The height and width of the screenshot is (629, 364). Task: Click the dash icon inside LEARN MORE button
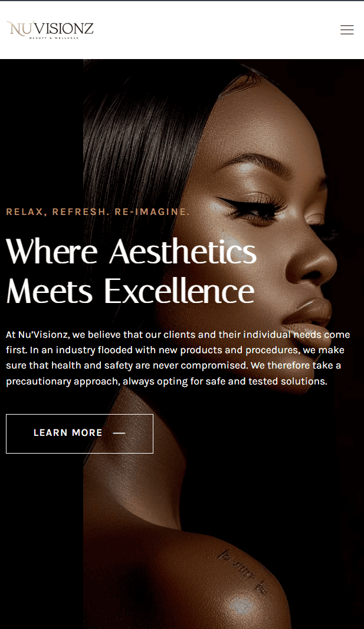[x=119, y=433]
